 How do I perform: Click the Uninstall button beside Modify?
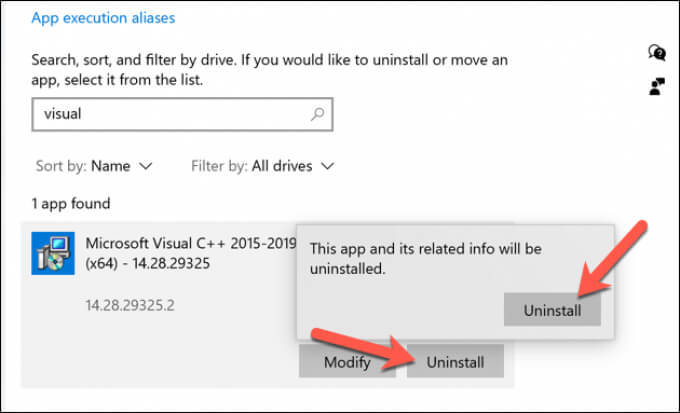click(455, 362)
